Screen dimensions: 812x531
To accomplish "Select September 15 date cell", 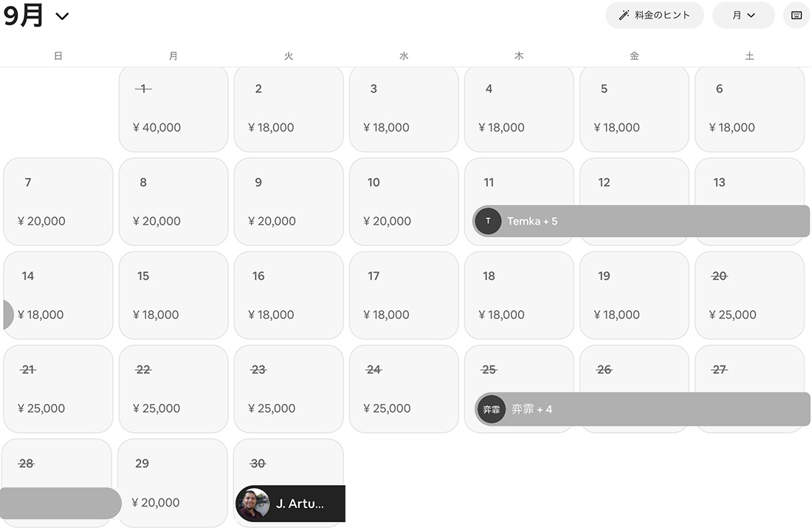I will (173, 295).
